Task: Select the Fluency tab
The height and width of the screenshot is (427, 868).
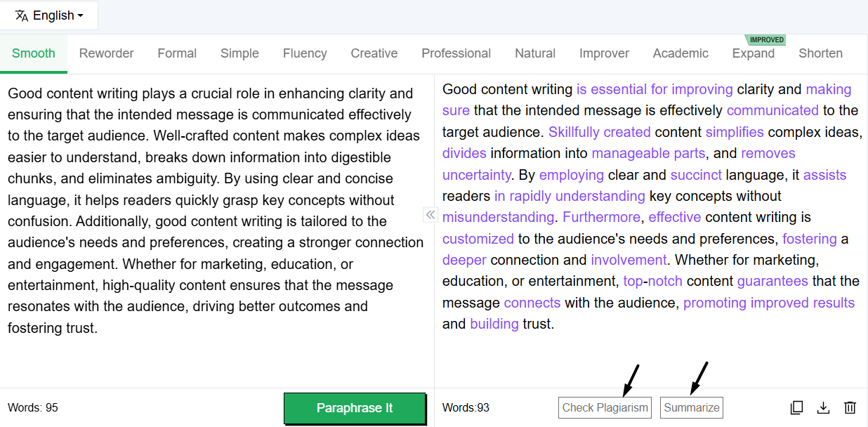Action: pos(305,53)
